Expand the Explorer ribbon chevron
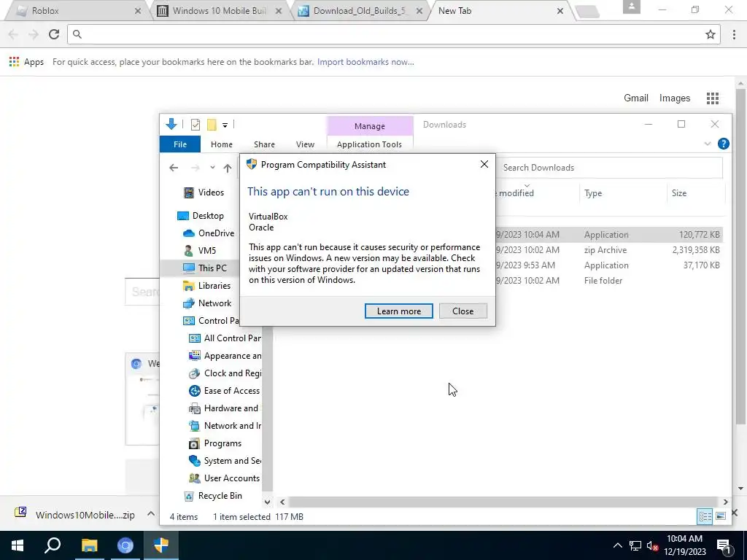 pyautogui.click(x=708, y=144)
